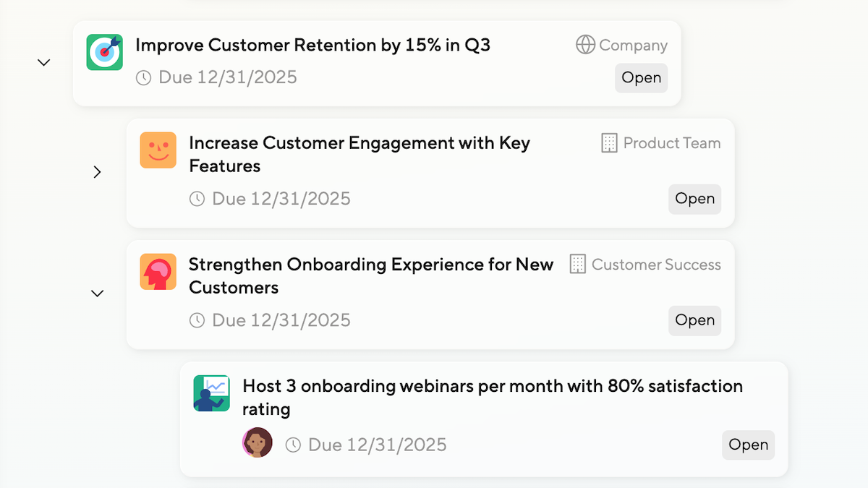
Task: Select the Product Team label
Action: 672,143
